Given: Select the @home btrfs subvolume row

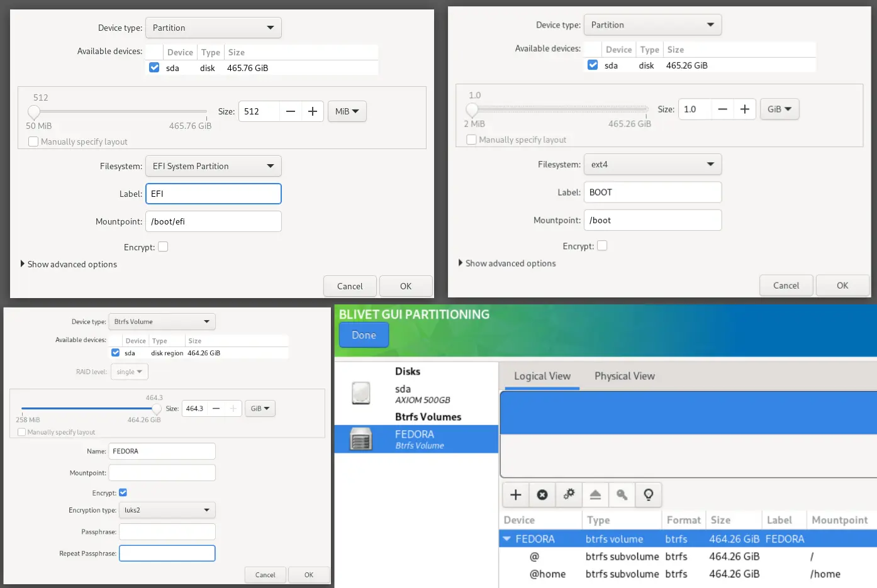Looking at the screenshot, I should pyautogui.click(x=688, y=574).
